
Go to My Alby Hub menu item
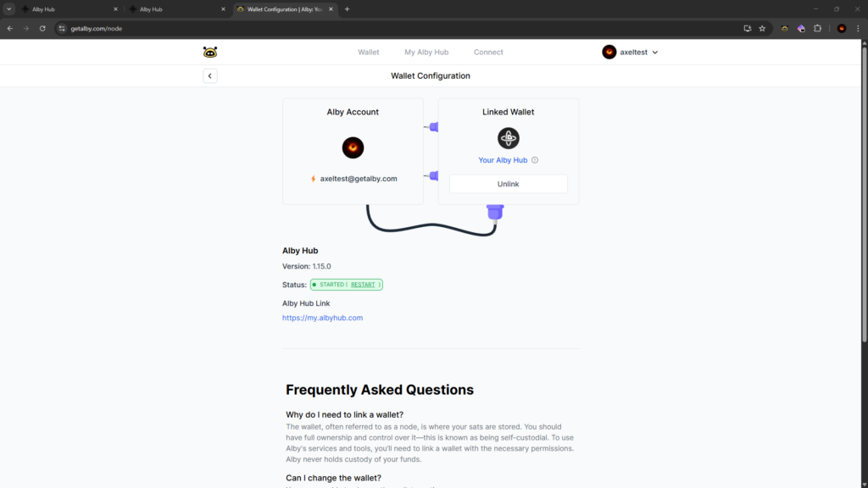(x=426, y=53)
